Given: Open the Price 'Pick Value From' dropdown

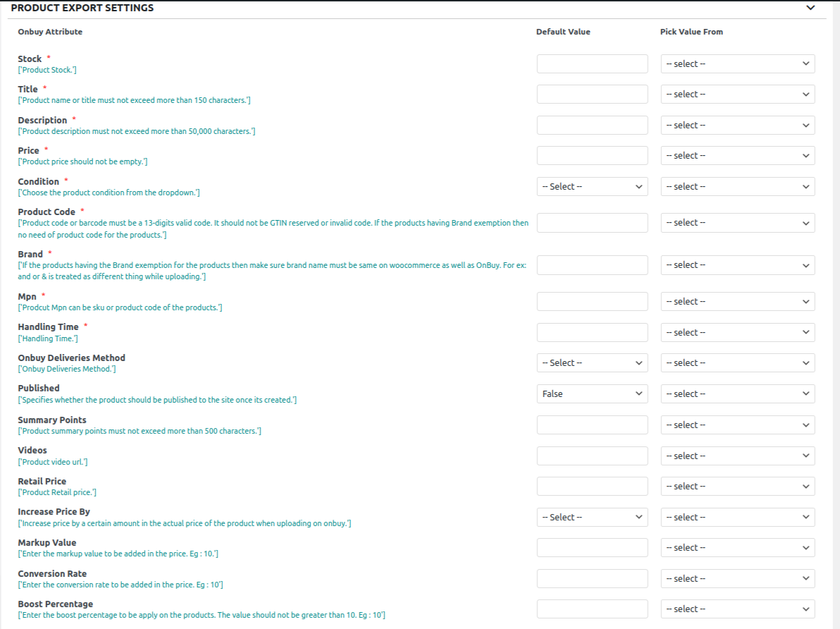Looking at the screenshot, I should (x=738, y=156).
